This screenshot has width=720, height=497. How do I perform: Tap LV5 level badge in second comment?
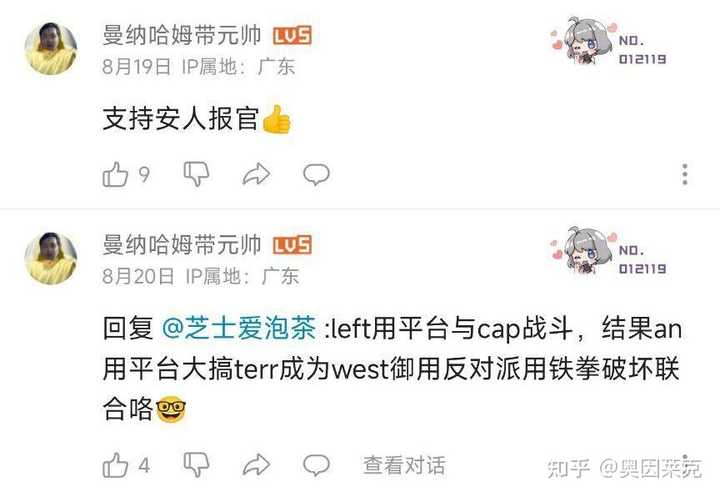pos(292,245)
